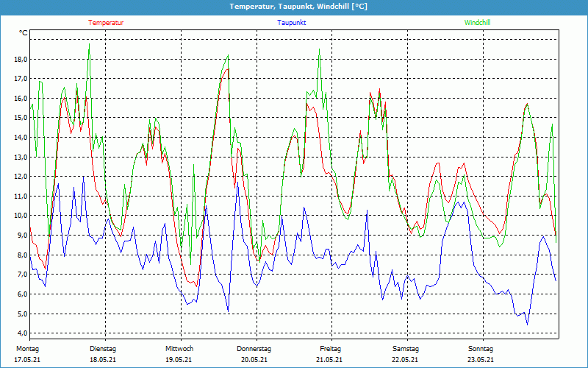588x368 pixels.
Task: Click the 23.05.21 date label
Action: pos(481,360)
